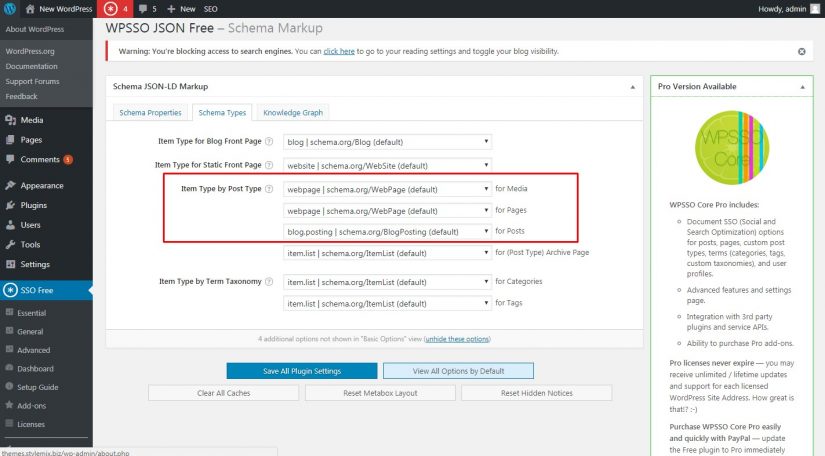Open item type dropdown for Archive Page

pos(387,253)
